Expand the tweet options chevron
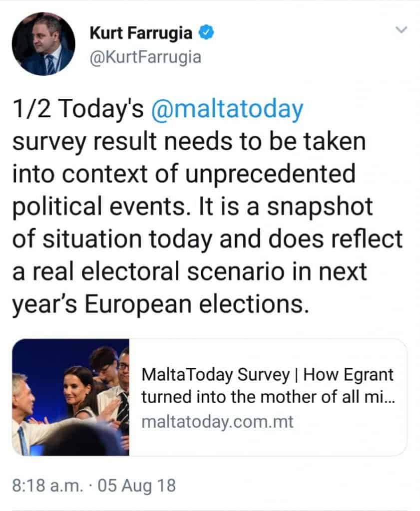The image size is (420, 511). point(401,30)
